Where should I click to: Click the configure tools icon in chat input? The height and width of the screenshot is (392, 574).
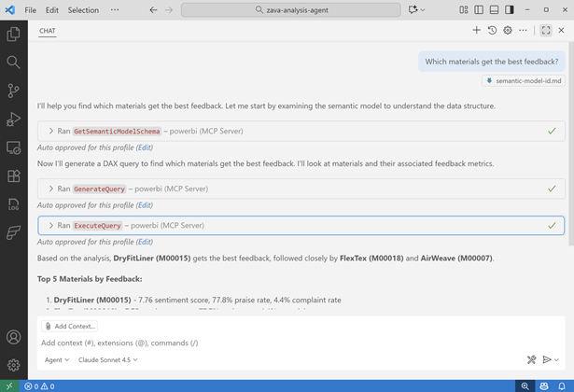[531, 359]
